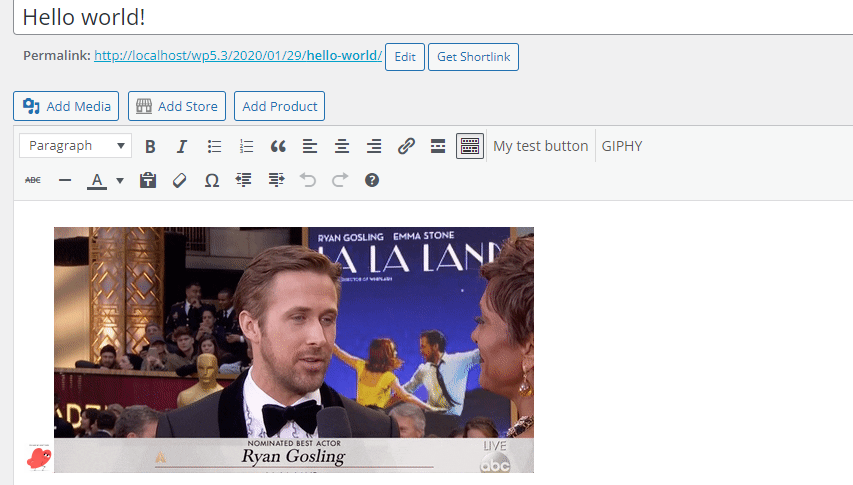Edit the permalink slug

(405, 57)
